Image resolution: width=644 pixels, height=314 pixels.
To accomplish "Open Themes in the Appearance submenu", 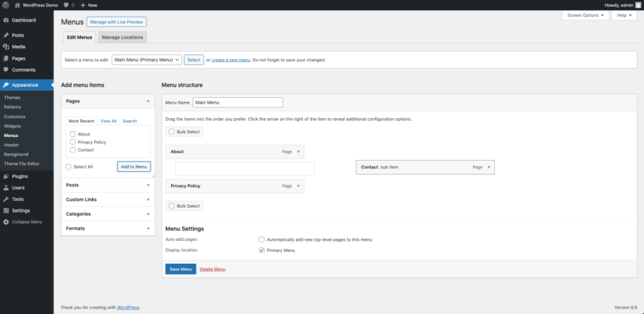I will tap(12, 98).
